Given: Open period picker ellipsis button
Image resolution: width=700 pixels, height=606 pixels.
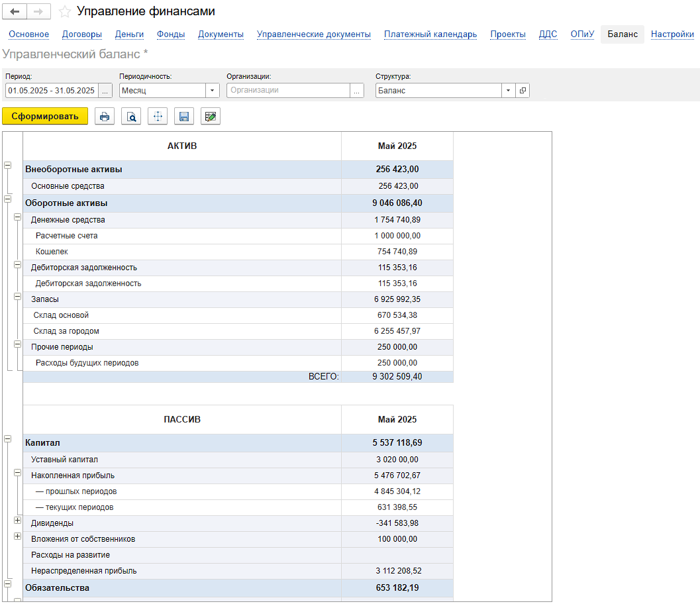Looking at the screenshot, I should [105, 90].
